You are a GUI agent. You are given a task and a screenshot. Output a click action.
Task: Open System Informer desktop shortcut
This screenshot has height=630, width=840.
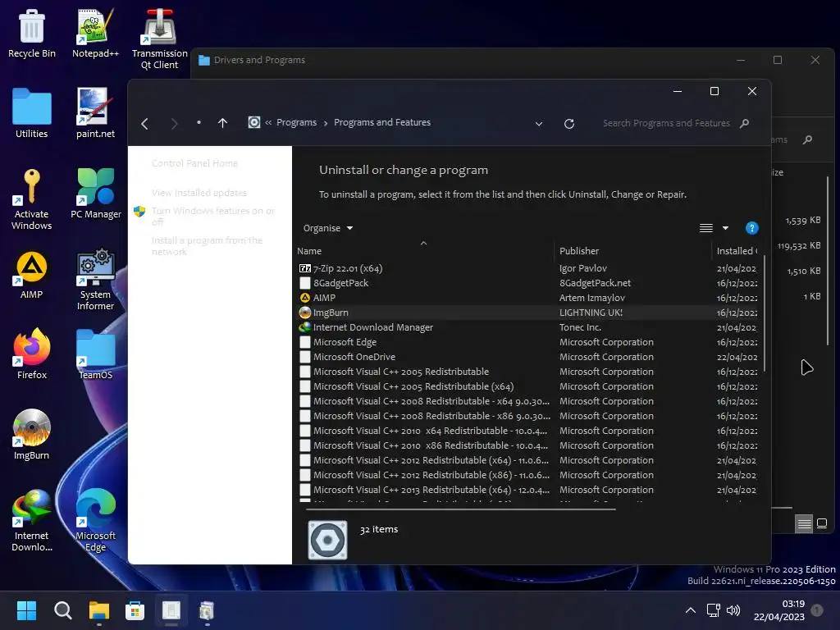(95, 280)
